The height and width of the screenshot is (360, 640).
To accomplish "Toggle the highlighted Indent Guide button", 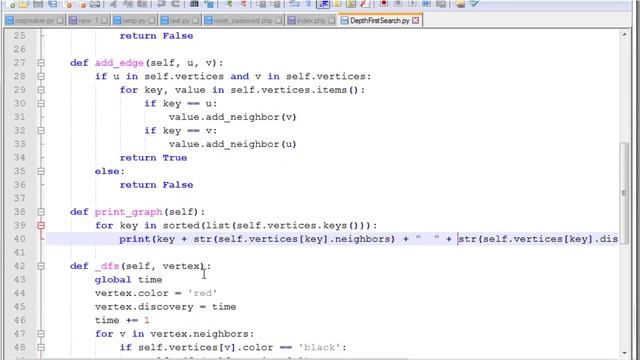I will point(323,4).
